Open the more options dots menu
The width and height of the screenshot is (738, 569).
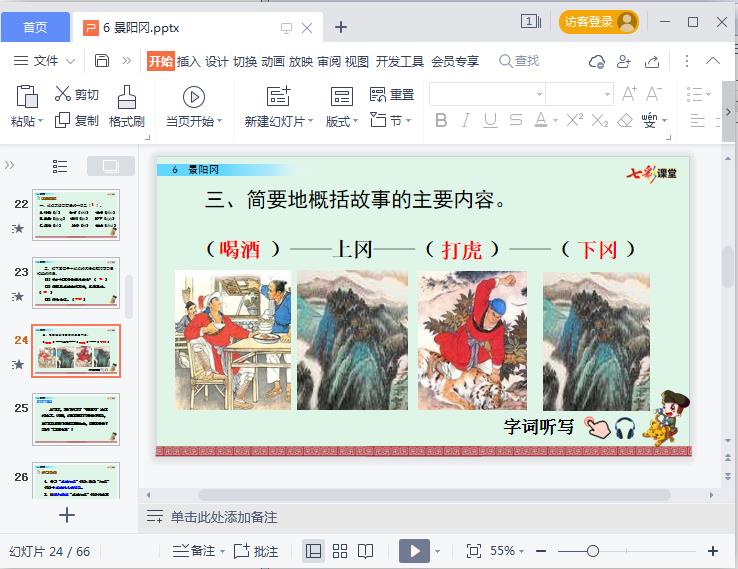pos(687,61)
